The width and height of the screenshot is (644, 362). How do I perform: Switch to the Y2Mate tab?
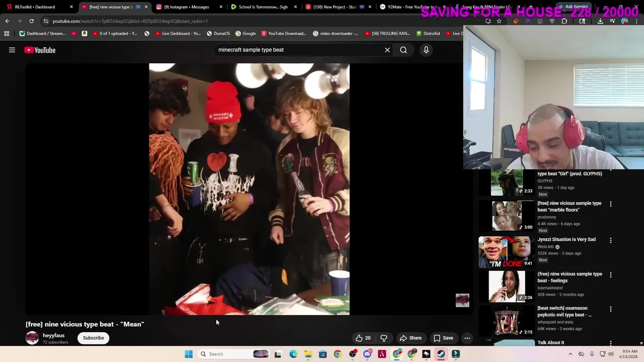point(412,7)
